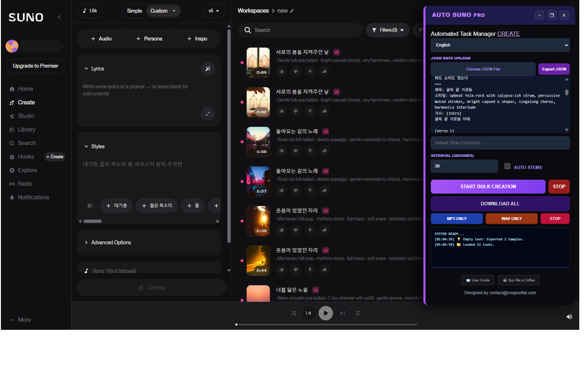Viewport: 588px width, 368px height.
Task: Open the styles library icon
Action: [x=90, y=206]
